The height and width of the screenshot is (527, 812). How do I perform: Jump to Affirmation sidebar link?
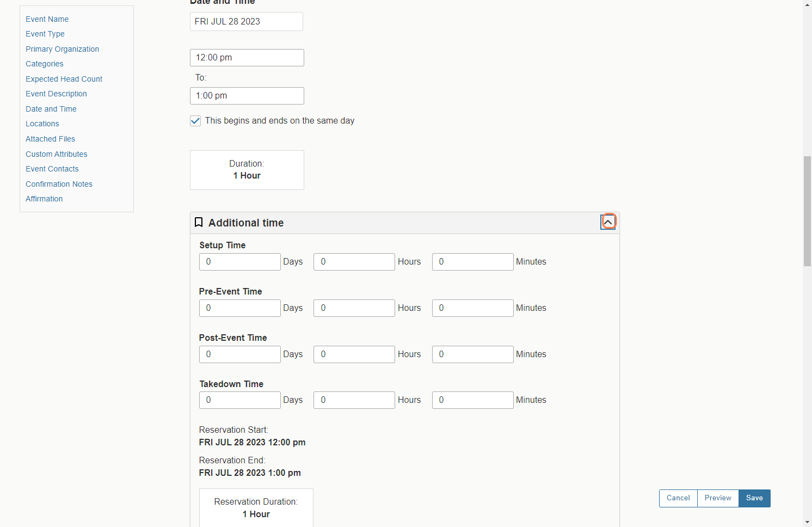44,199
